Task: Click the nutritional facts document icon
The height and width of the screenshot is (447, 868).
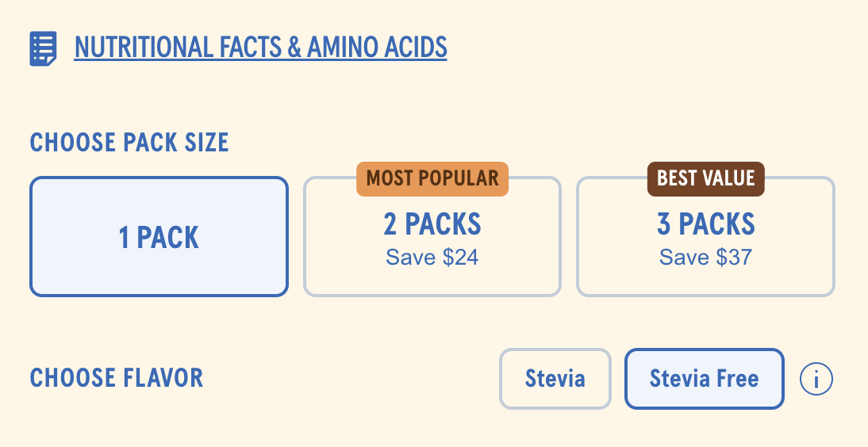Action: (x=43, y=48)
